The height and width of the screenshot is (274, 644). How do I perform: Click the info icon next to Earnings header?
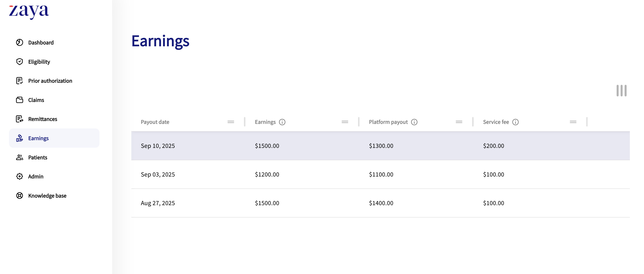pos(282,122)
